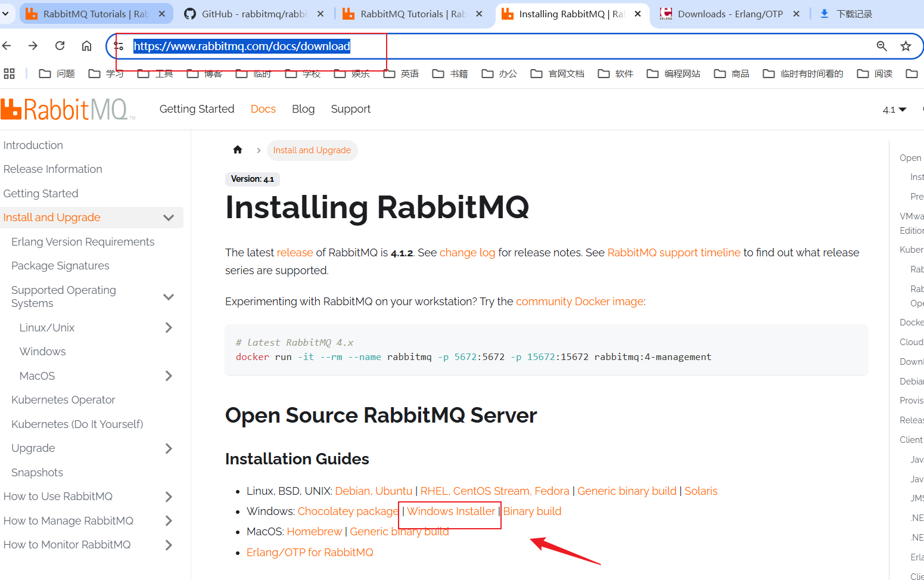Open the community Docker image link

(x=580, y=302)
